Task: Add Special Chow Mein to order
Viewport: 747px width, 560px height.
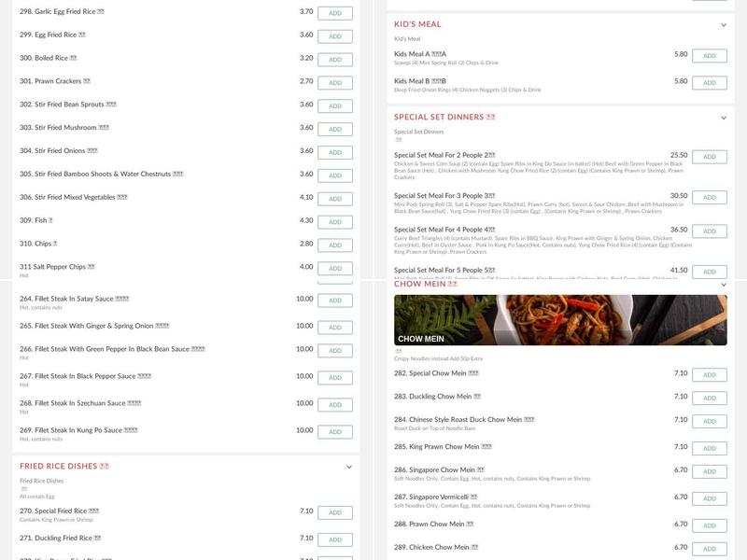Action: pos(709,374)
